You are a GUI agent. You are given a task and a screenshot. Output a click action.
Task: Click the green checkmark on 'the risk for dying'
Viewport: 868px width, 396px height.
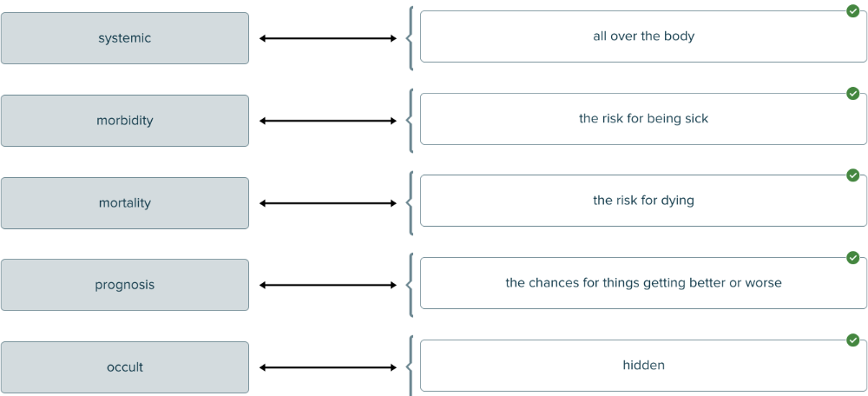pyautogui.click(x=853, y=175)
